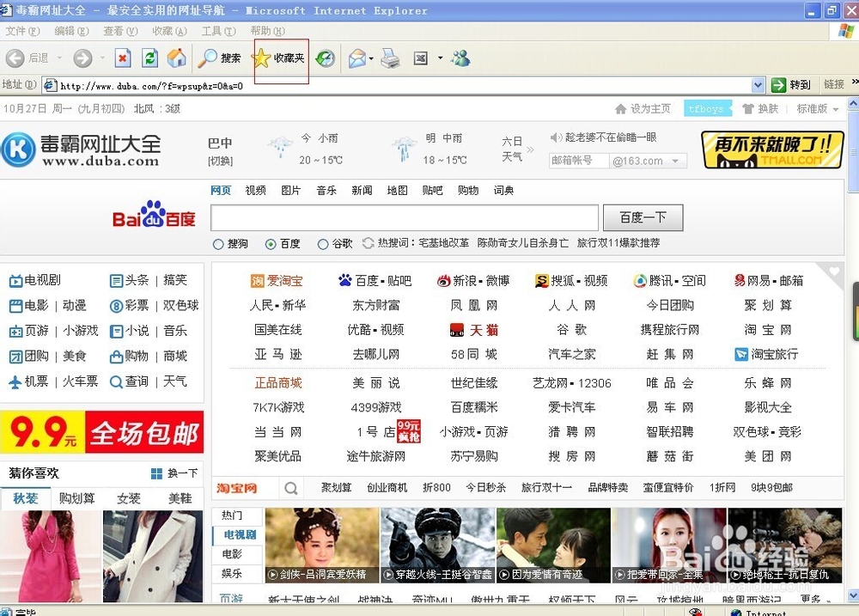Click the Edit page icon in toolbar
The image size is (859, 616).
click(x=421, y=58)
